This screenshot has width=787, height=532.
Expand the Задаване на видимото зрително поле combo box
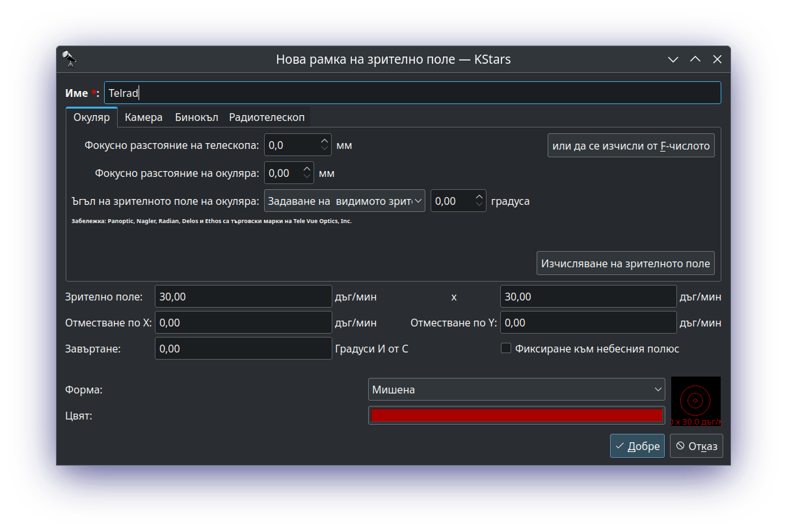(x=345, y=201)
